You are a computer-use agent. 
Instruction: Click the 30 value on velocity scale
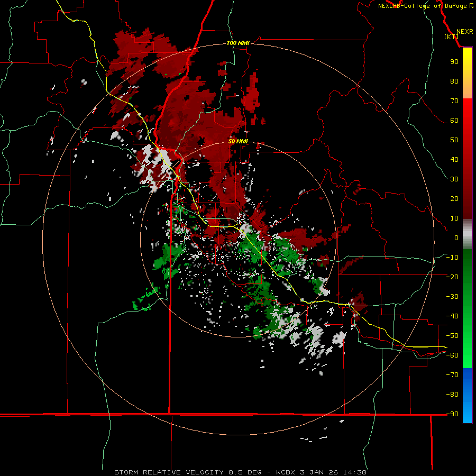[454, 179]
